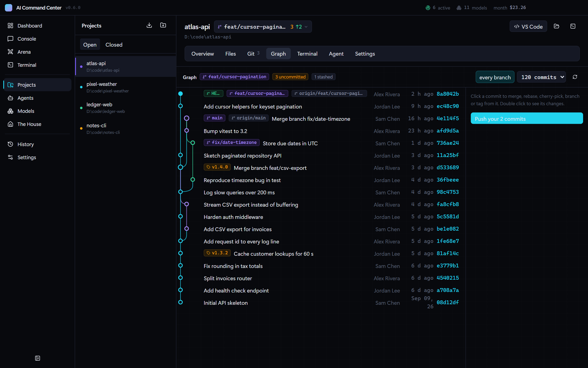Click the active agents indicator in the header

[x=438, y=8]
